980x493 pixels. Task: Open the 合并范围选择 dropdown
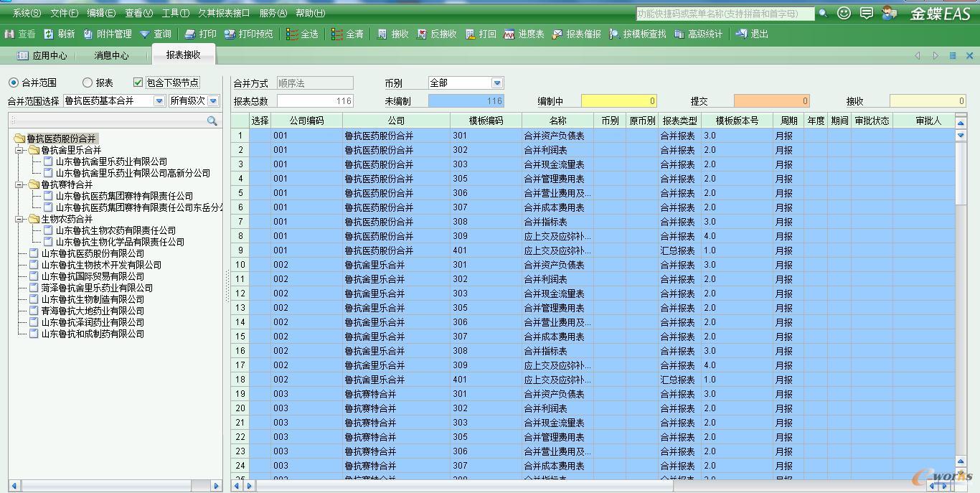[159, 101]
